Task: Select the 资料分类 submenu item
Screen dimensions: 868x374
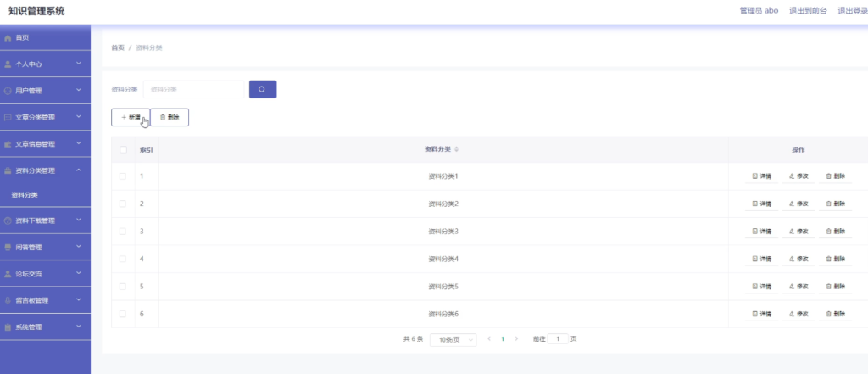Action: pos(46,195)
